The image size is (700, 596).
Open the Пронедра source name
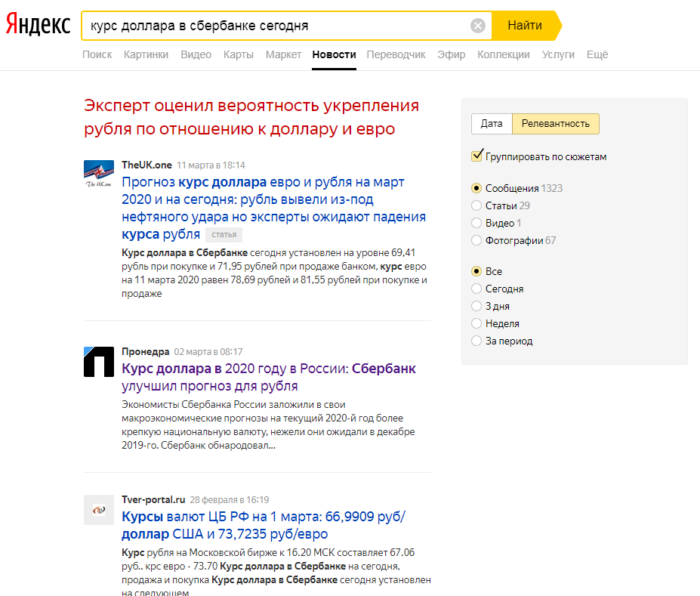pyautogui.click(x=146, y=352)
